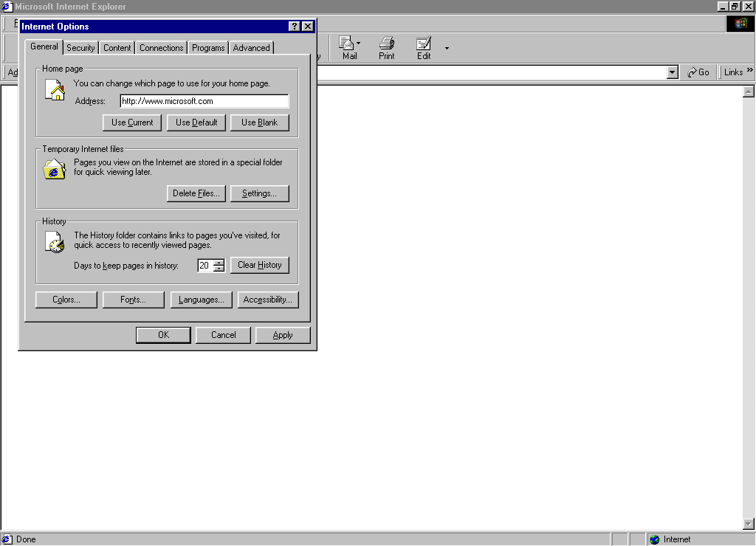756x546 pixels.
Task: Click the Apply button
Action: point(283,335)
